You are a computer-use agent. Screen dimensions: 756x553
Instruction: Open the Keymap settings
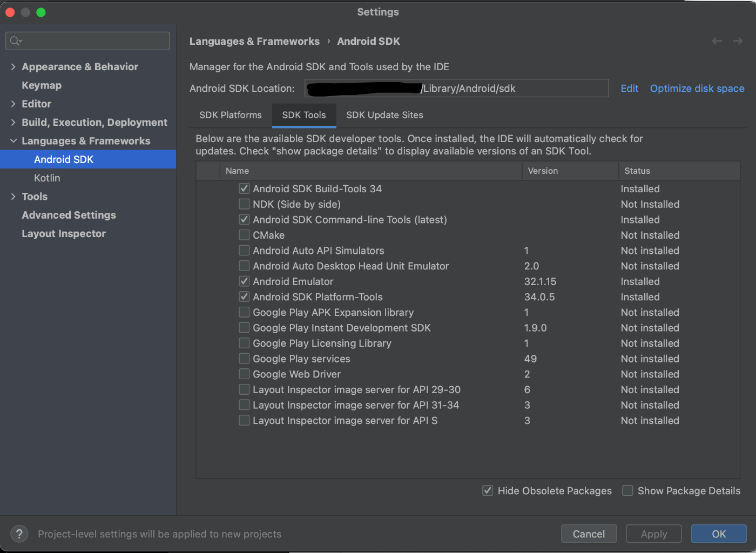click(42, 85)
